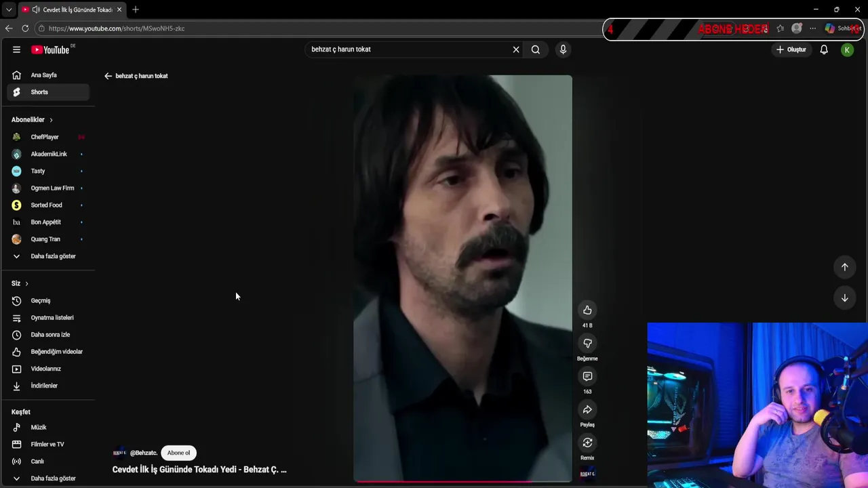Image resolution: width=868 pixels, height=488 pixels.
Task: Open the @Behzatc. channel link
Action: coord(144,453)
